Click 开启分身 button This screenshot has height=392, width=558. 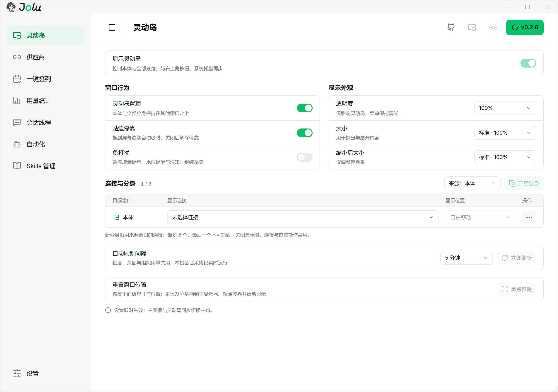pyautogui.click(x=524, y=183)
